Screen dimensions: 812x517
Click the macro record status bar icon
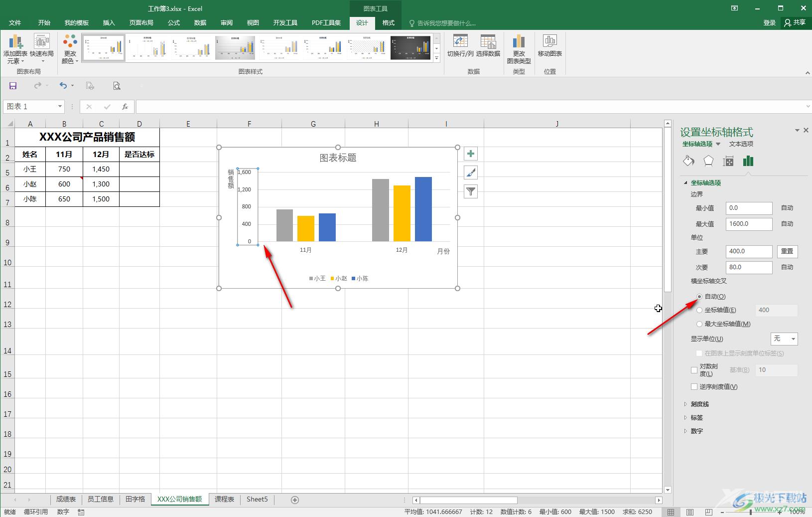click(81, 512)
